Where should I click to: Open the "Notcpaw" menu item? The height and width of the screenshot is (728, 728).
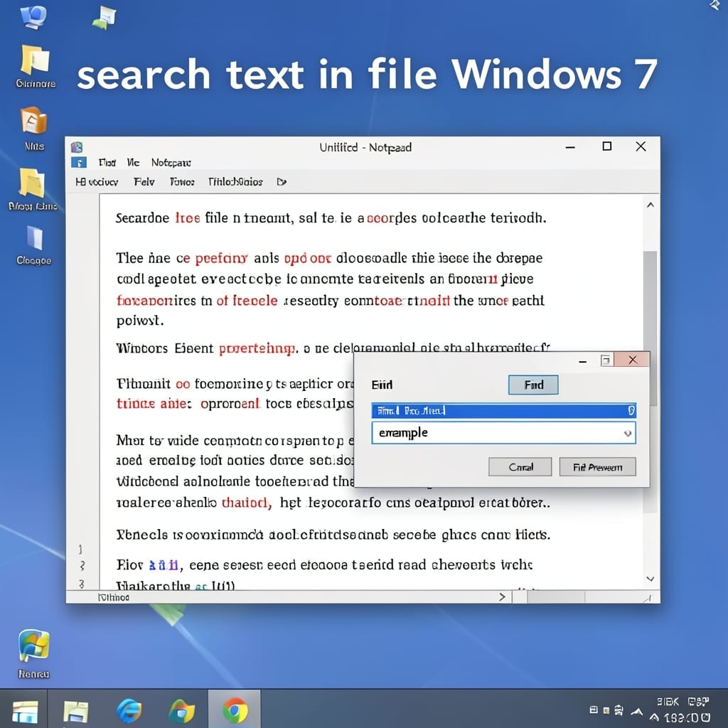point(171,163)
